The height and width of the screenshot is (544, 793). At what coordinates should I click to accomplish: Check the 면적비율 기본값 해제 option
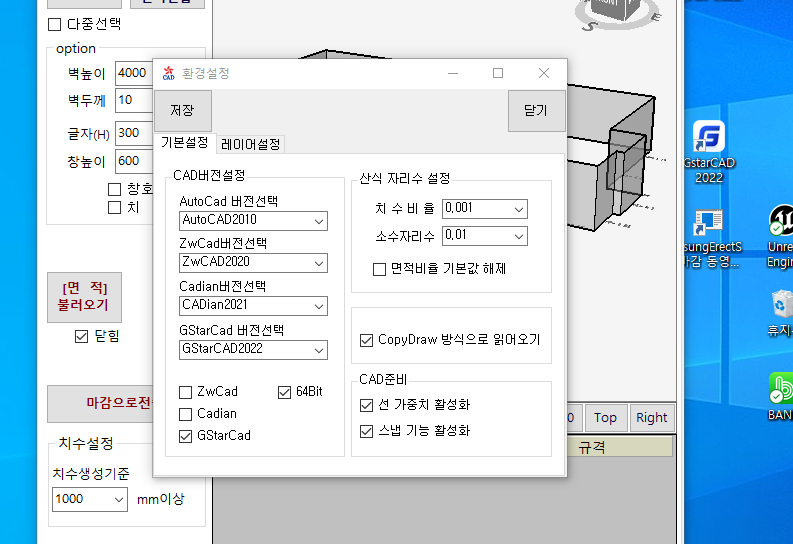click(379, 269)
